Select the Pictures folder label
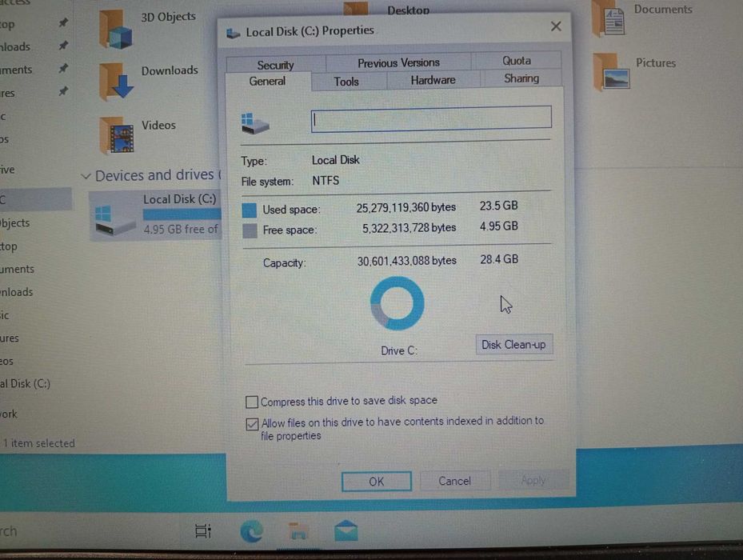This screenshot has width=743, height=560. pos(656,63)
